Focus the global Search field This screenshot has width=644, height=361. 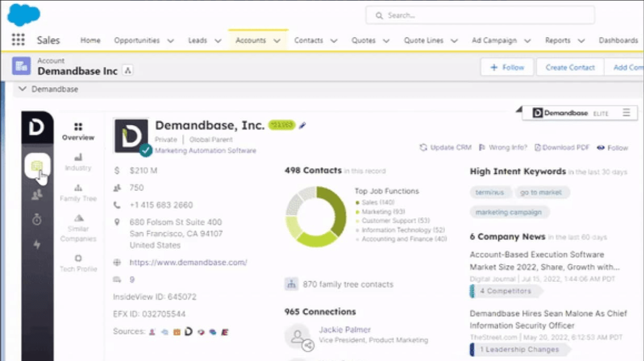[x=480, y=16]
